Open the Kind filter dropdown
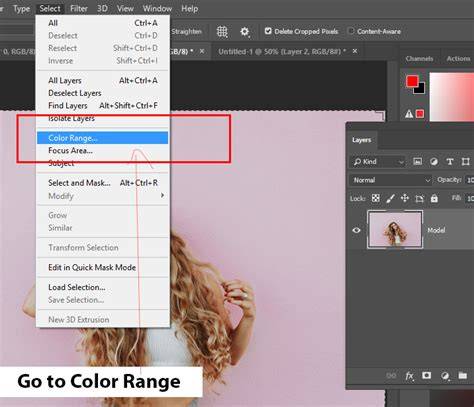Image resolution: width=474 pixels, height=407 pixels. click(x=378, y=162)
